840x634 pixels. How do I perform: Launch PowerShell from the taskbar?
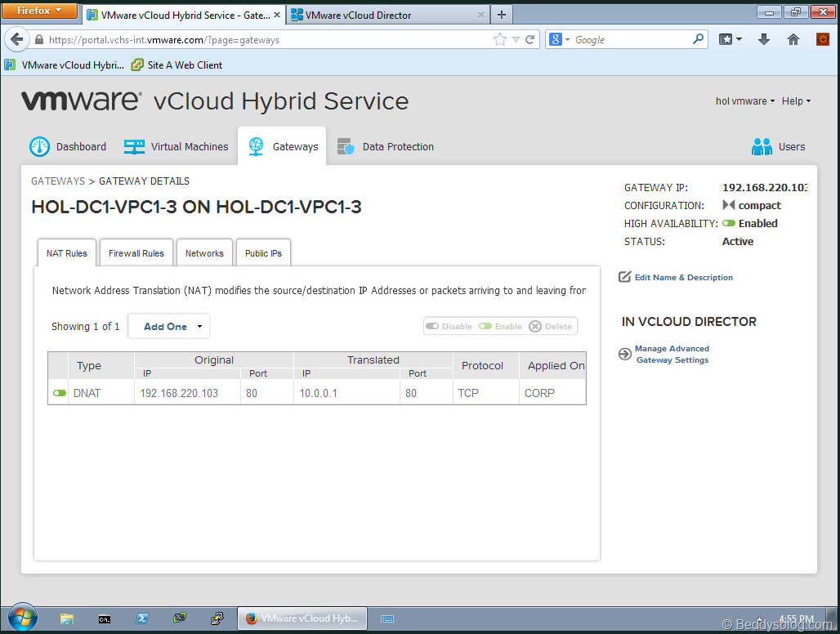tap(142, 618)
